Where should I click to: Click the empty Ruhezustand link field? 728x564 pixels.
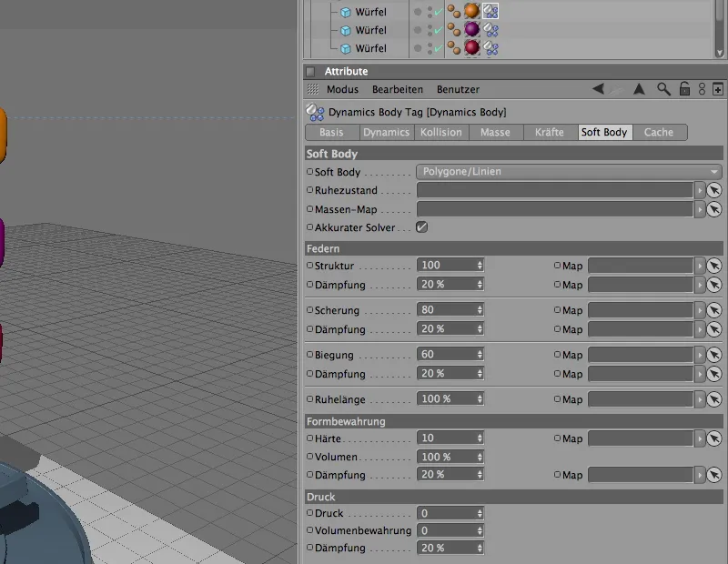tap(555, 190)
